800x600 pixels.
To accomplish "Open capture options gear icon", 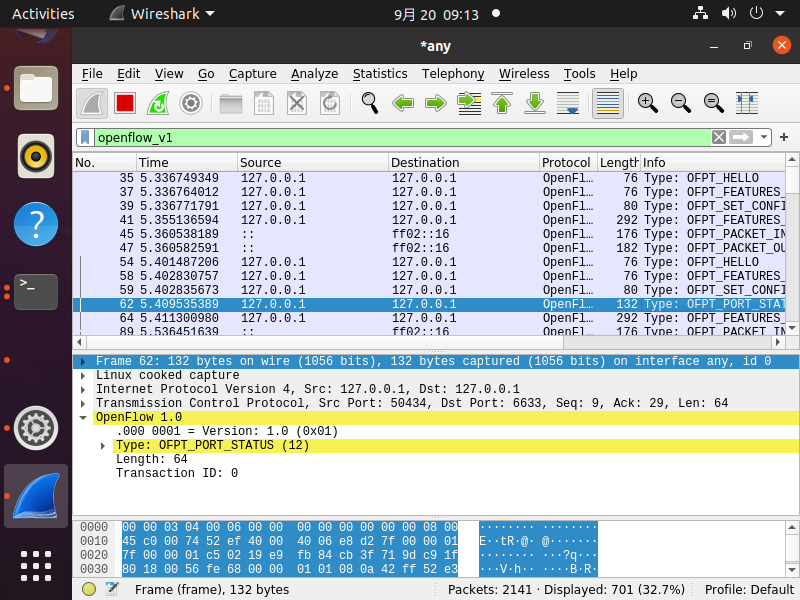I will coord(191,104).
